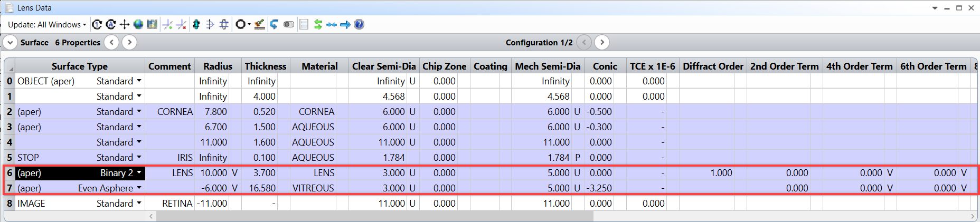Click the horizontal scrollbar left arrow
This screenshot has width=980, height=222.
pos(151,216)
